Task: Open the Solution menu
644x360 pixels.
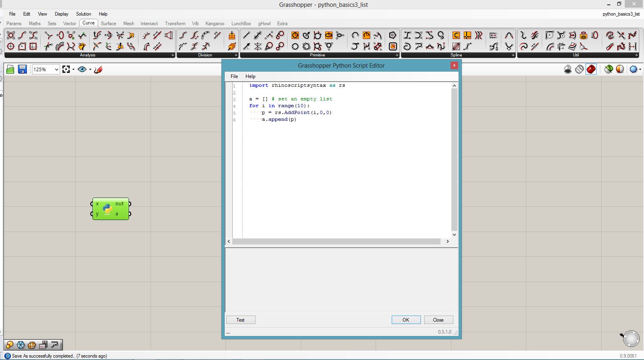Action: 83,14
